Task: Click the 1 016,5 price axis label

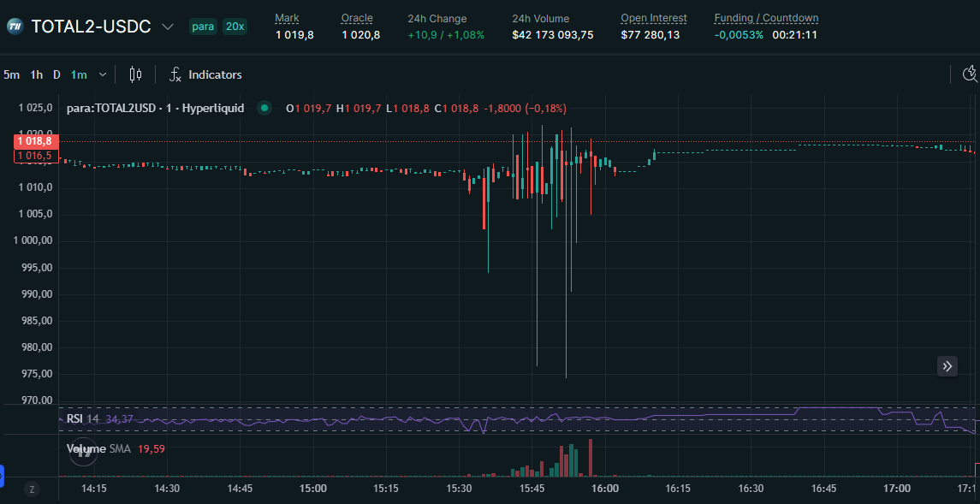Action: [36, 156]
